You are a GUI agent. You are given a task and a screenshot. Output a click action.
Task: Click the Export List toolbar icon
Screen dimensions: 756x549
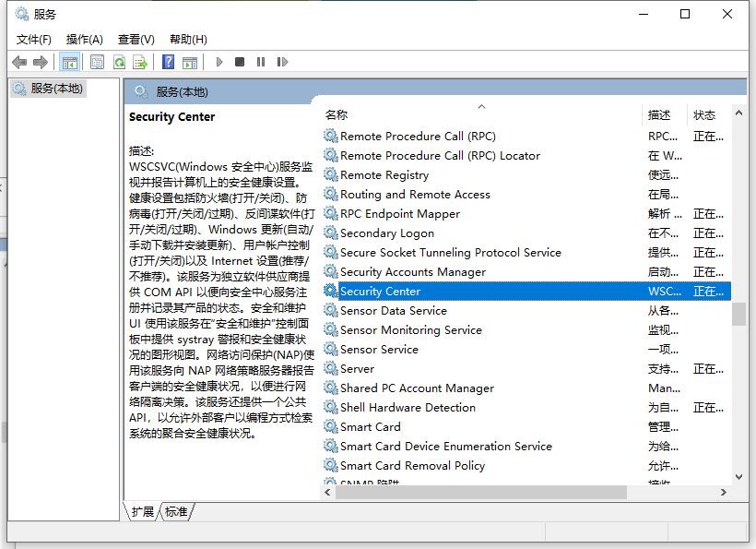tap(141, 61)
